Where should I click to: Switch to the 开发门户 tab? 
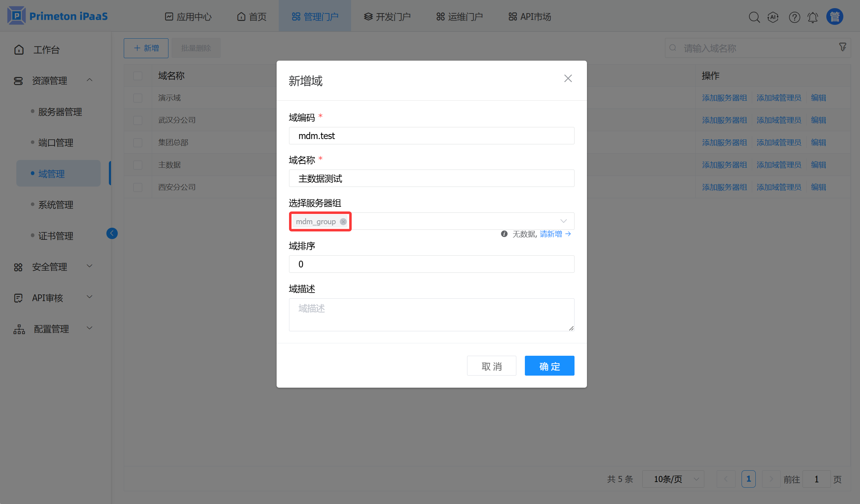pos(387,17)
